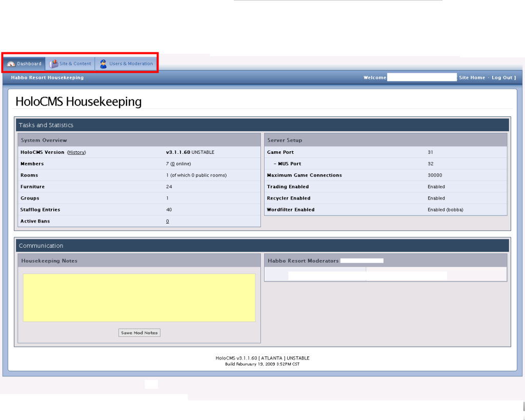Open the HoloCMS Version History link
The height and width of the screenshot is (420, 525).
click(x=76, y=152)
